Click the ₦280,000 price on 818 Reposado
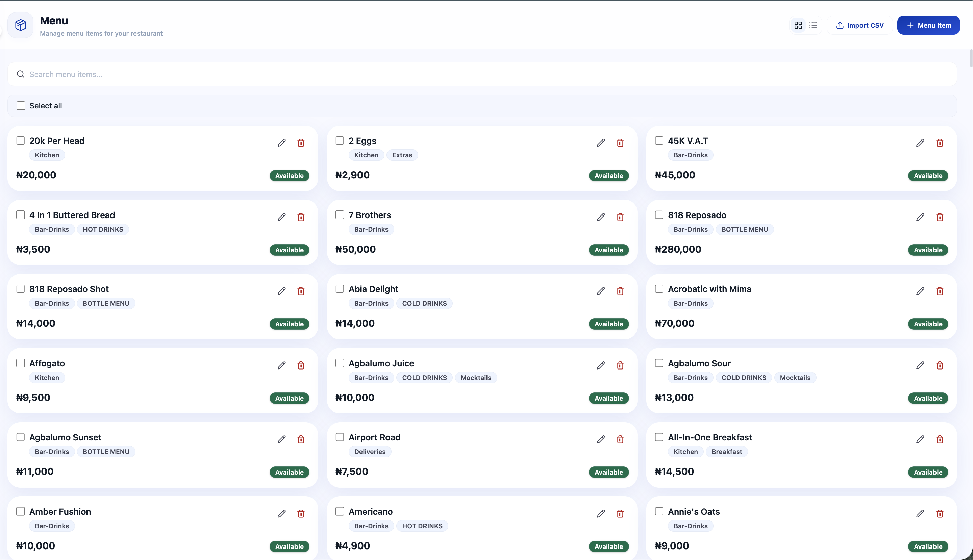This screenshot has width=973, height=560. 678,249
